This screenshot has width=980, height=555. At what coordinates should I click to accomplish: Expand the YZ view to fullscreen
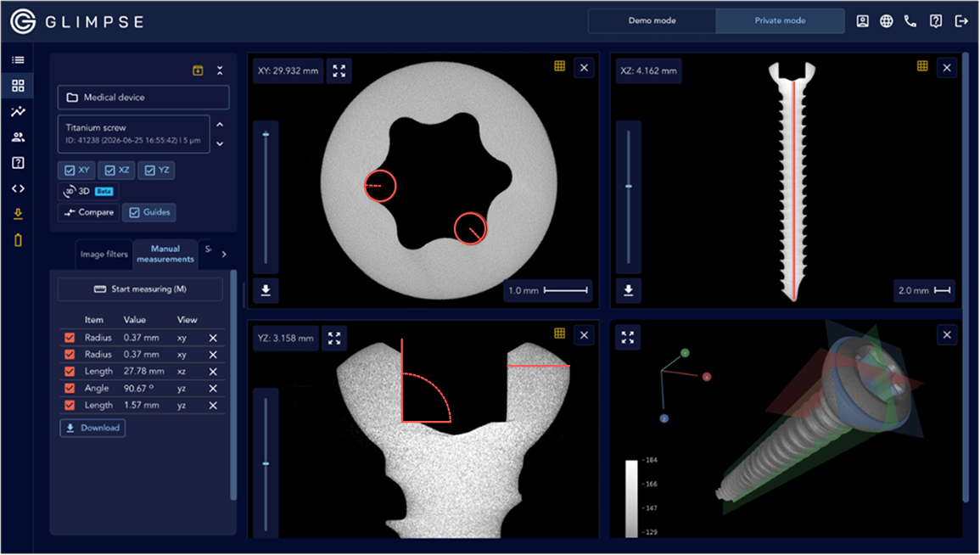[x=334, y=338]
